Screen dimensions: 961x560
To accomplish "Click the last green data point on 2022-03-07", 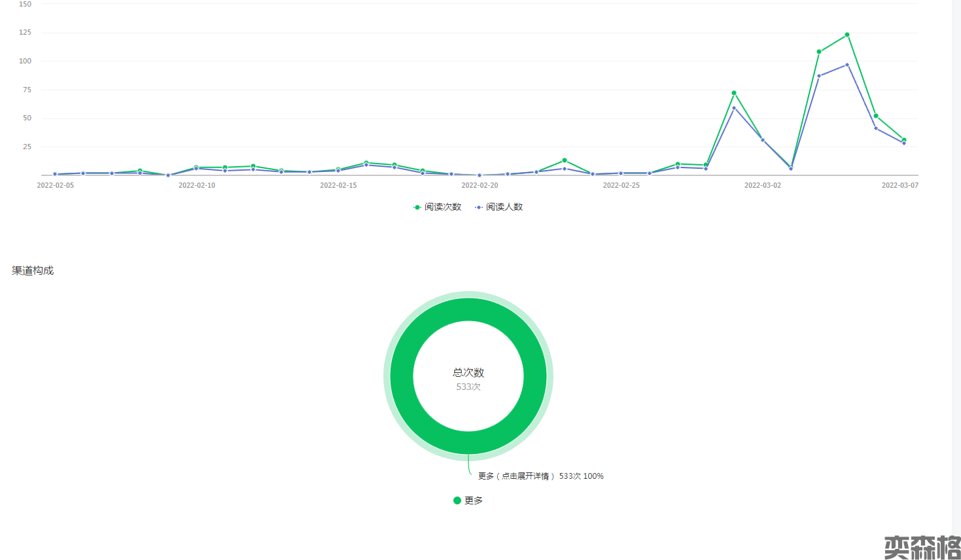I will 904,140.
